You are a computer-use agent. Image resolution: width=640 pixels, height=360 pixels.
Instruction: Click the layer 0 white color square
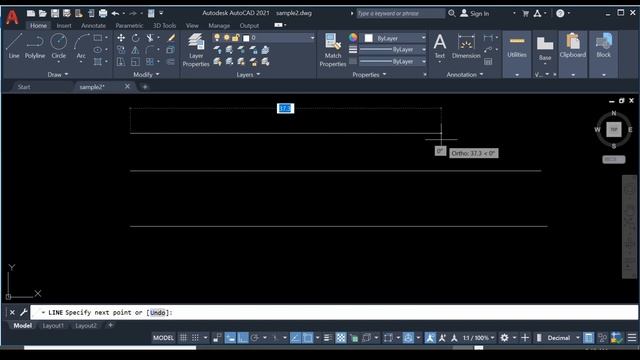246,38
